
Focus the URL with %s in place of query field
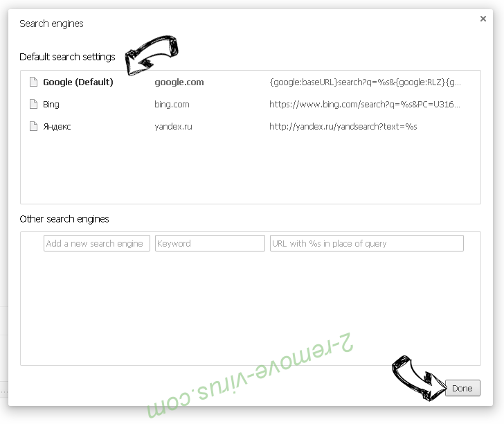tap(367, 243)
